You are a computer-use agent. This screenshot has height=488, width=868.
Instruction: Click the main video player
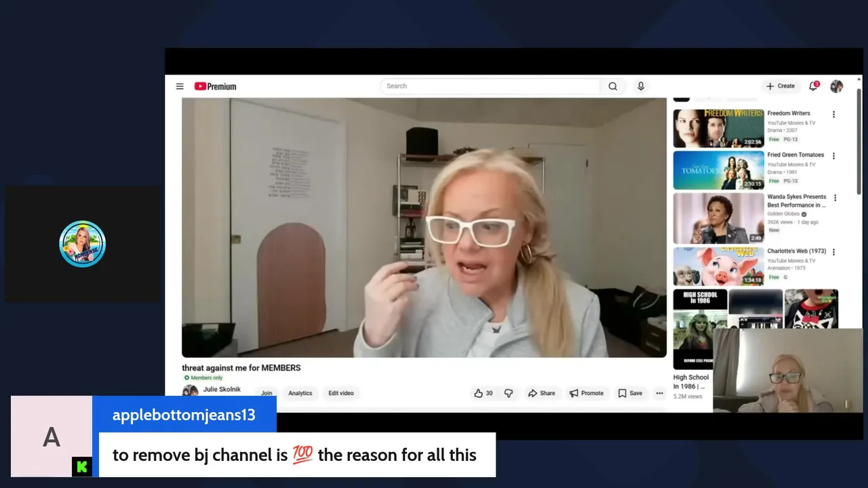(424, 227)
